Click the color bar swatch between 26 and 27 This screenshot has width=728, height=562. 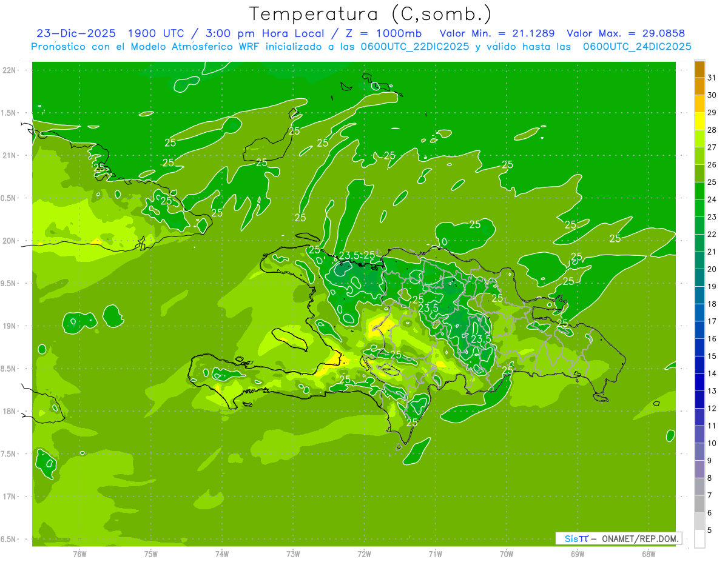click(x=700, y=156)
